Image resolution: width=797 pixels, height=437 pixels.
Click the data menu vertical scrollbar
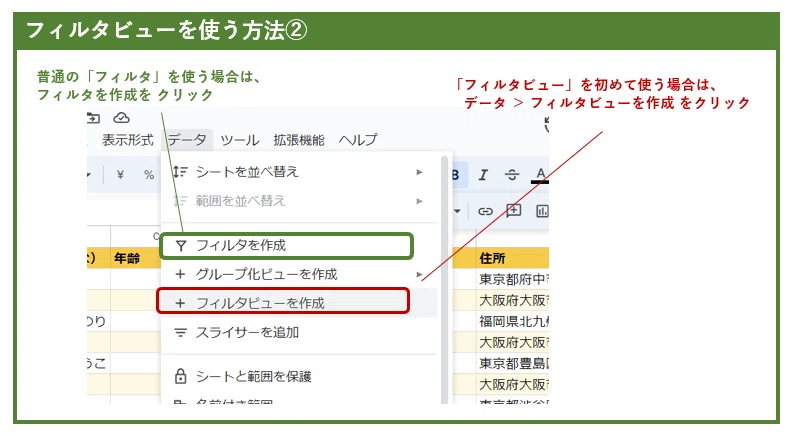444,279
